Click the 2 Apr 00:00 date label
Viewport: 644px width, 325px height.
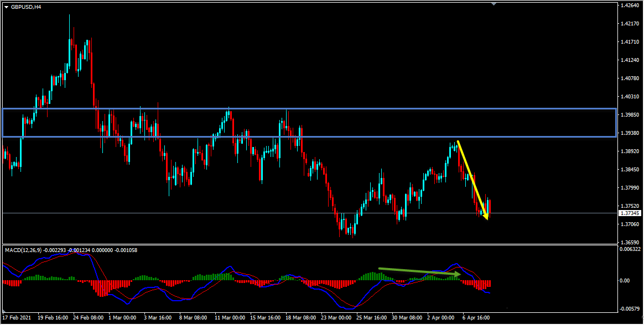click(441, 318)
